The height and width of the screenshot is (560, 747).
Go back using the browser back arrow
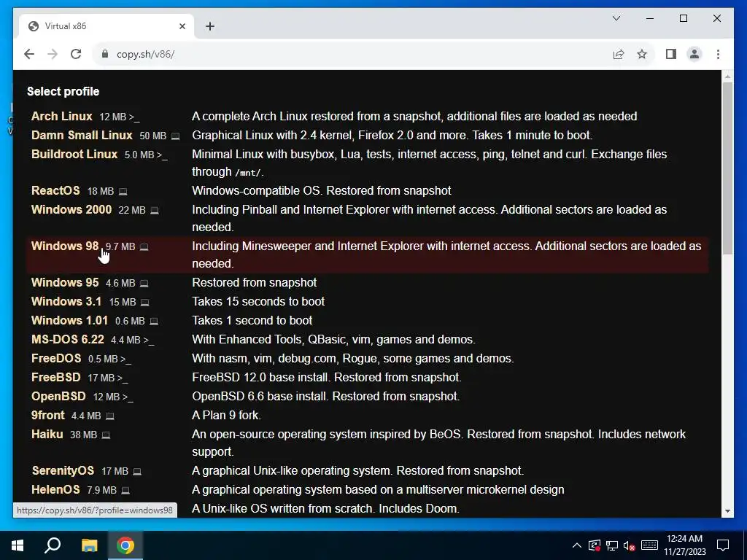point(29,54)
